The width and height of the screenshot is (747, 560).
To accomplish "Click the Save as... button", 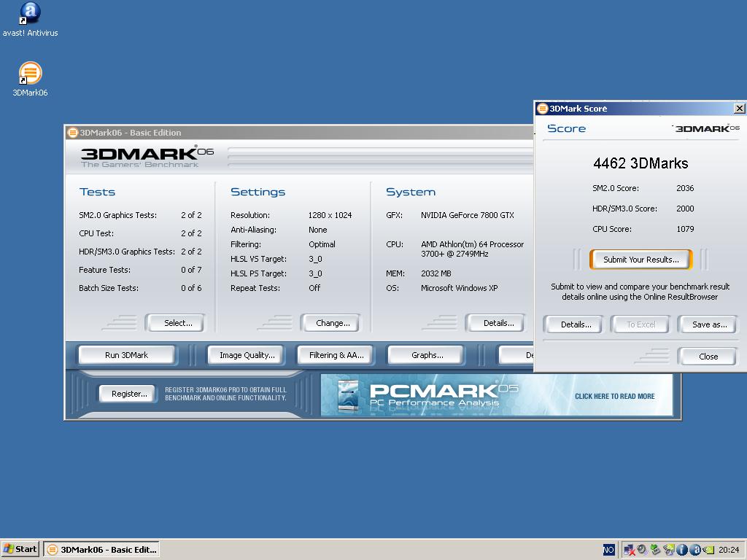I will coord(708,324).
